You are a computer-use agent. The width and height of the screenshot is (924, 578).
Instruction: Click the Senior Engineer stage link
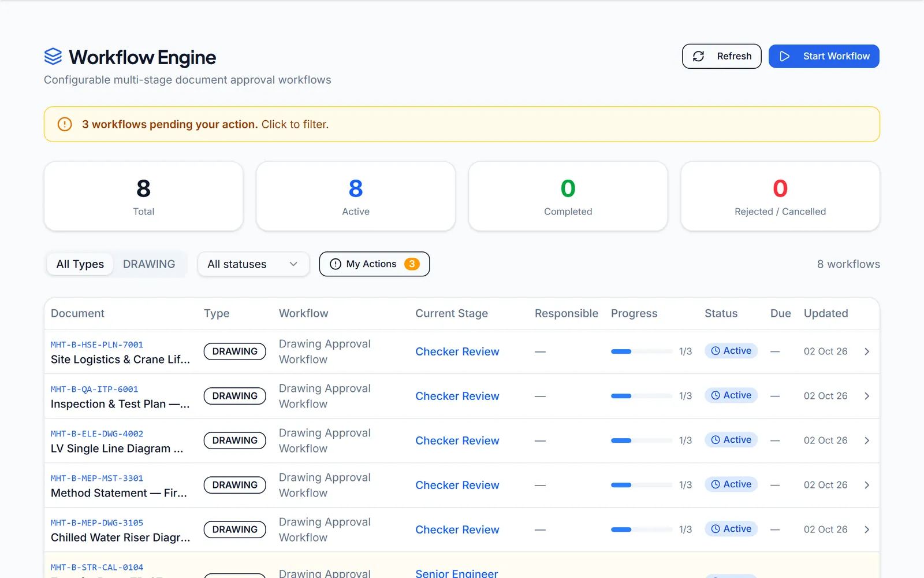coord(457,572)
